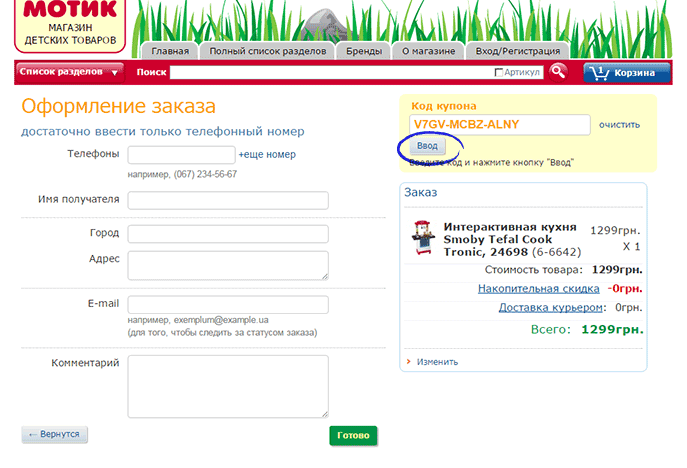This screenshot has height=468, width=687.
Task: Click the green Готово button
Action: [x=353, y=436]
